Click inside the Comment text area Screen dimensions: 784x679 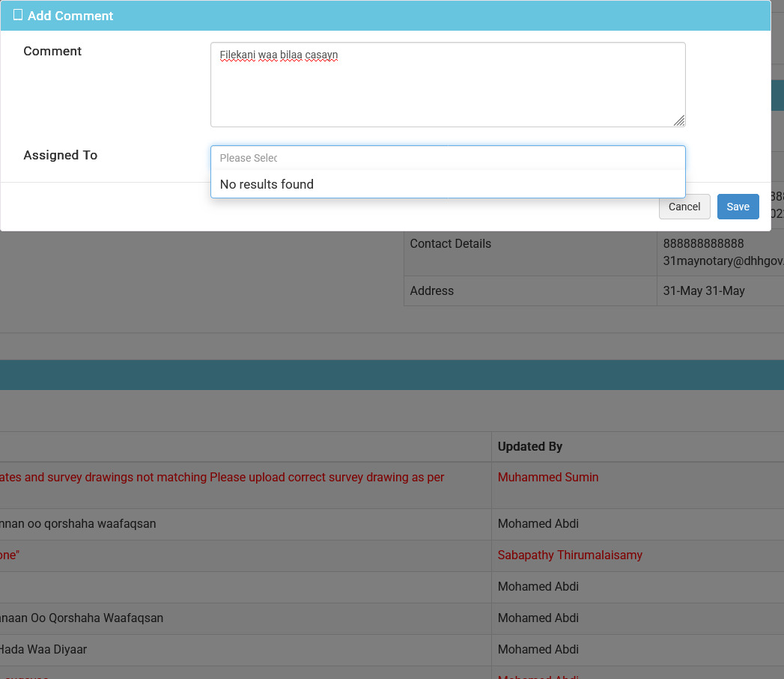(x=448, y=85)
